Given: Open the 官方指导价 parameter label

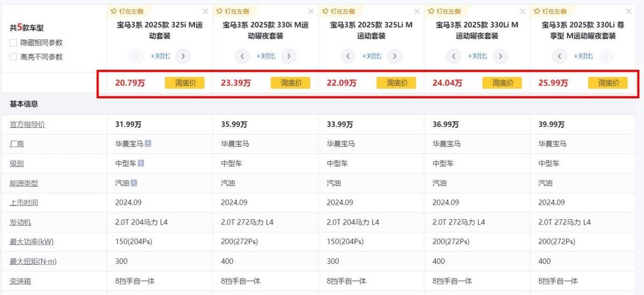Looking at the screenshot, I should [x=27, y=124].
